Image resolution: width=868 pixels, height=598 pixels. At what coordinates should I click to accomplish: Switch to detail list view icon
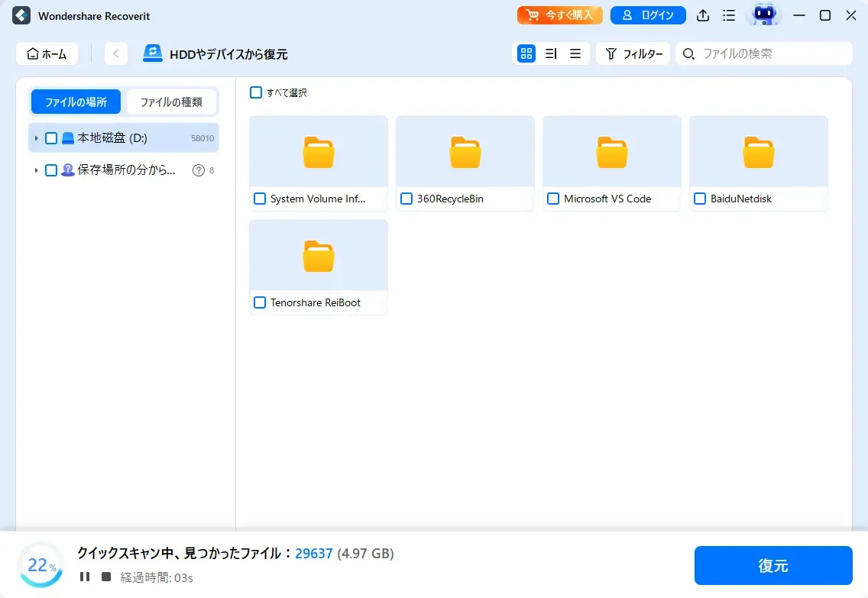pyautogui.click(x=551, y=53)
